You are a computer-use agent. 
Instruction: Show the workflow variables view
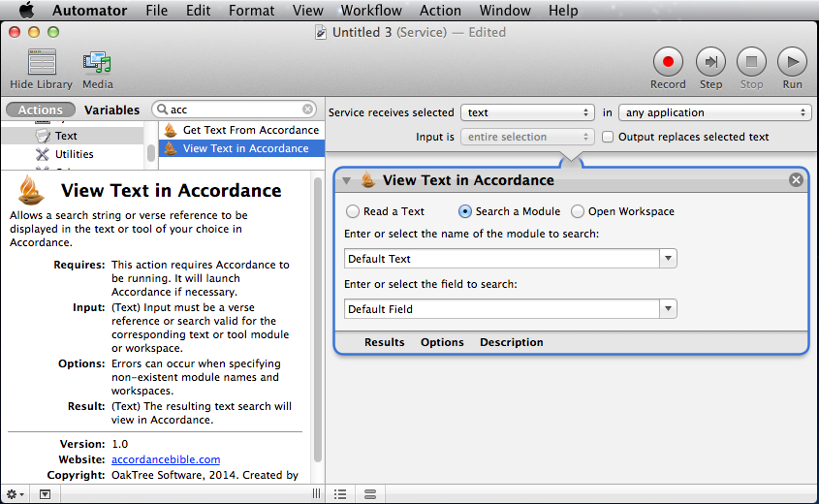pos(370,494)
